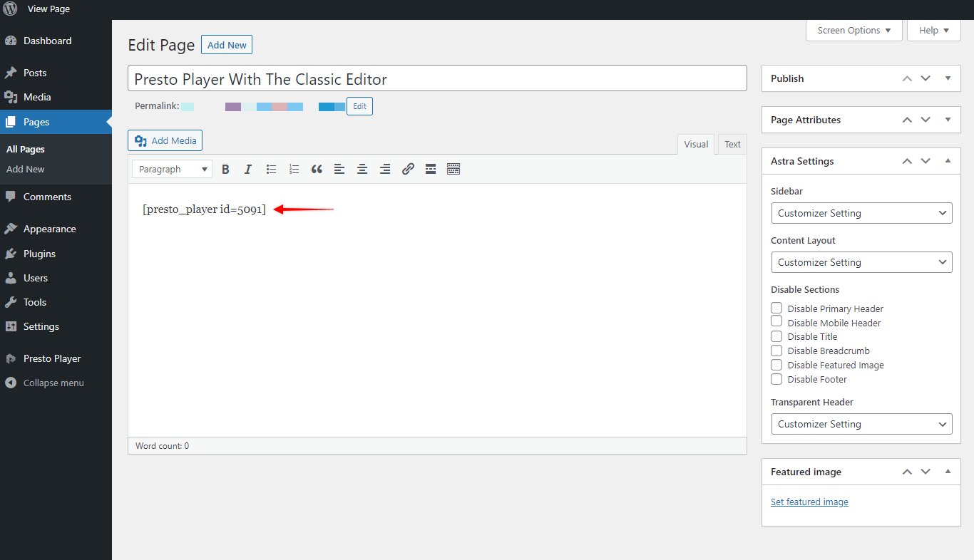
Task: Click the Add New page button
Action: tap(227, 45)
